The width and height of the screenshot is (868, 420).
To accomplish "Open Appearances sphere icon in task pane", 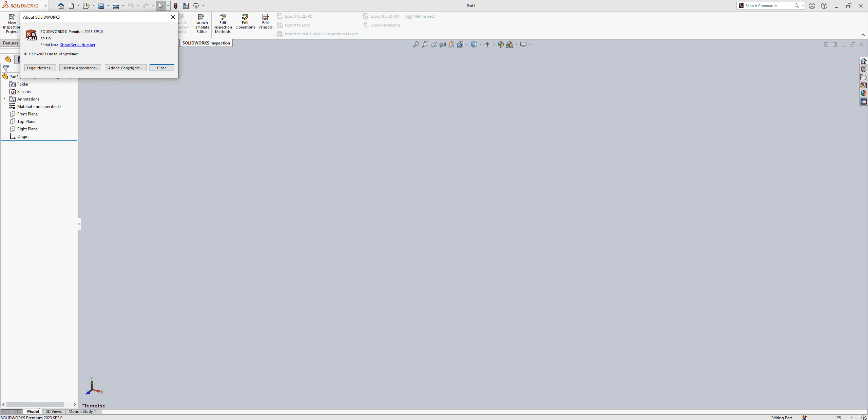I will 864,93.
